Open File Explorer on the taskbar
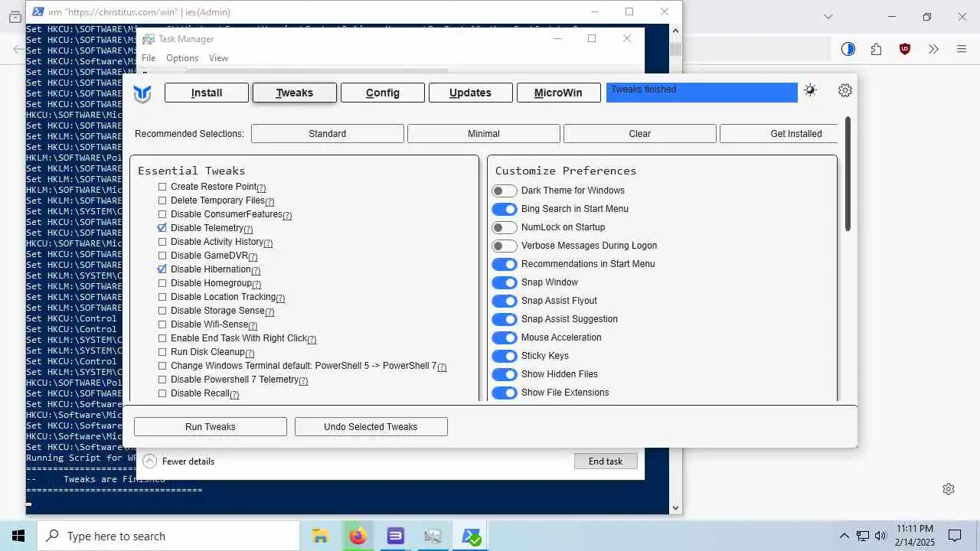The image size is (980, 551). (320, 536)
